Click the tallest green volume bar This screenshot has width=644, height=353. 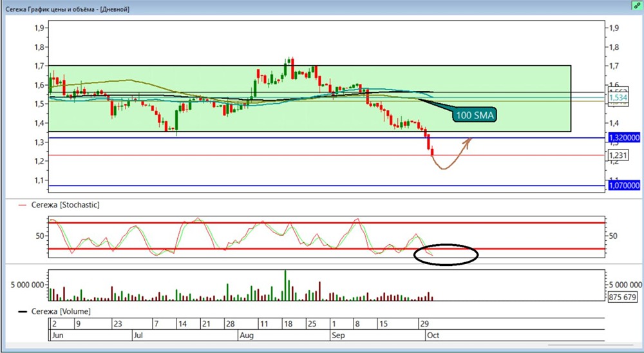(285, 285)
